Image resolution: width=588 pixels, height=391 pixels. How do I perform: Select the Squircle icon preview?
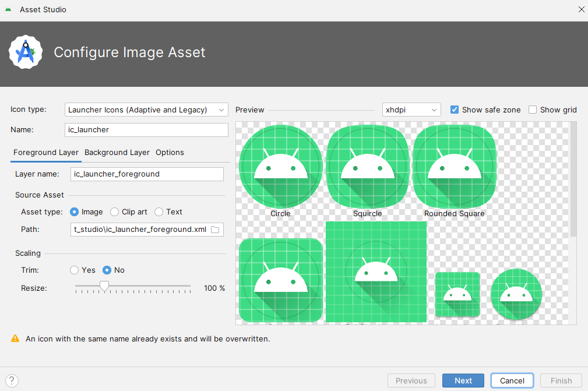368,167
